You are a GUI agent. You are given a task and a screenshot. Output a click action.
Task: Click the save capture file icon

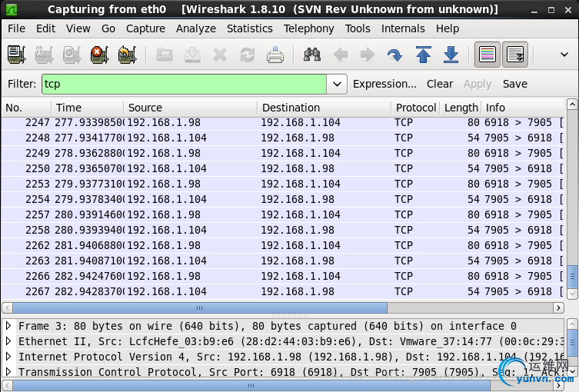pos(192,55)
